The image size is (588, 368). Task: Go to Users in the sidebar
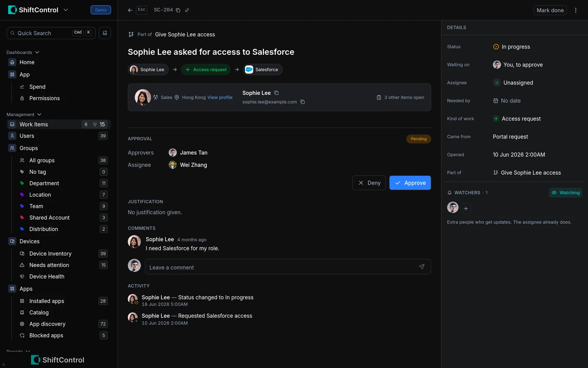pyautogui.click(x=59, y=136)
